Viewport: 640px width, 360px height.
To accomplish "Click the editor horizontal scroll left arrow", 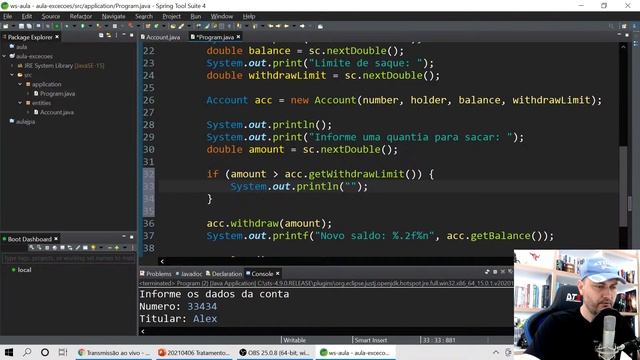I will coord(162,261).
